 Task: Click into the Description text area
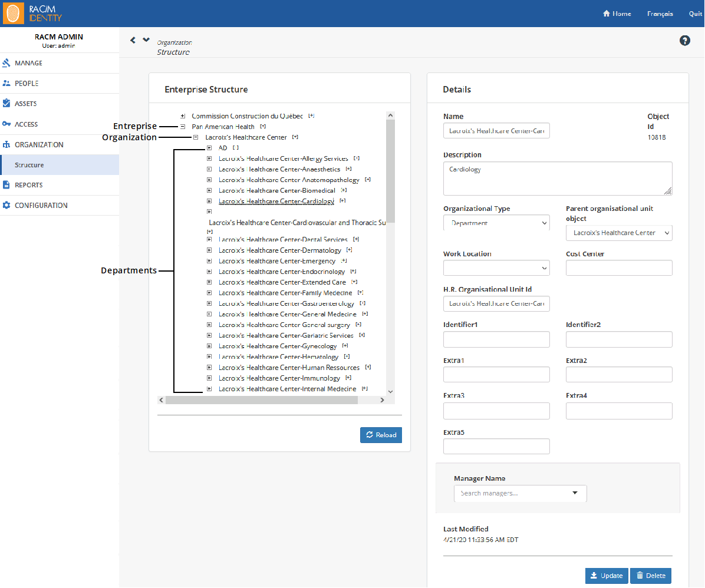click(558, 179)
